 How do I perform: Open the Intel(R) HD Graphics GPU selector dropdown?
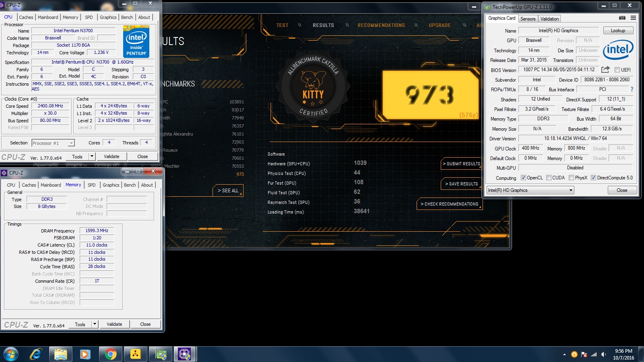click(x=530, y=190)
